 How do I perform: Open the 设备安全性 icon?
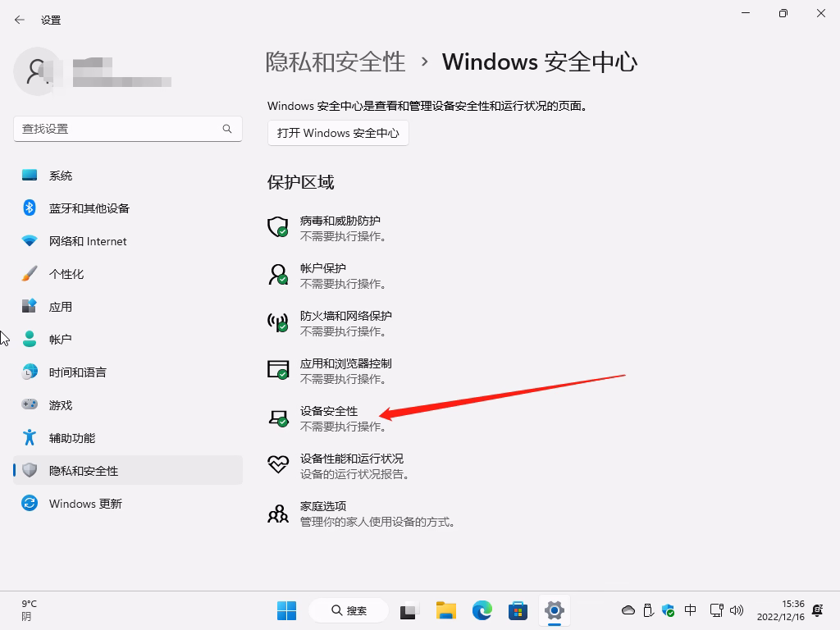point(277,418)
